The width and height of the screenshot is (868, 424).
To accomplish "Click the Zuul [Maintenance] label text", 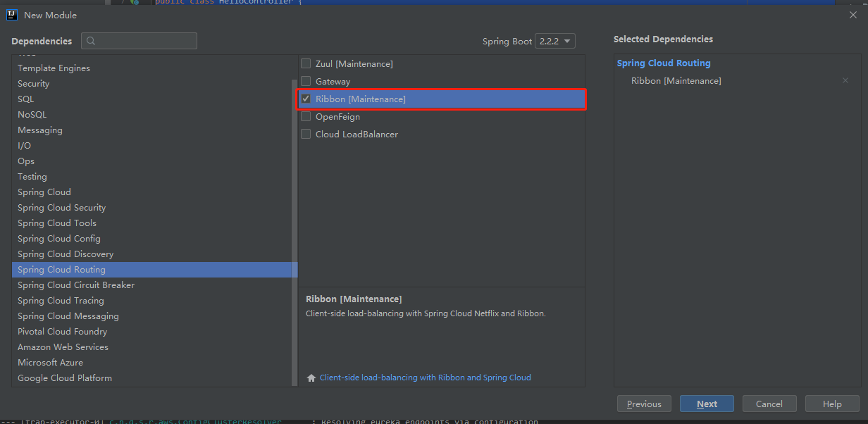I will 354,64.
